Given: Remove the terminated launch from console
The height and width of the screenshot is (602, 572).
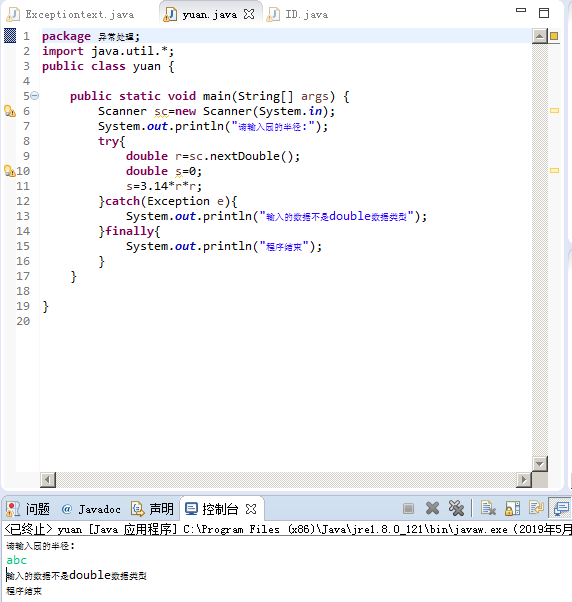Looking at the screenshot, I should [432, 509].
